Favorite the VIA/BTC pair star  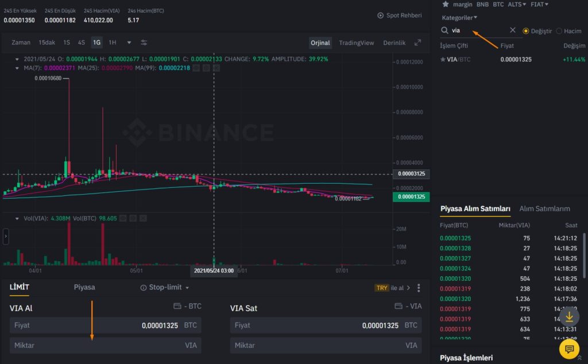point(443,59)
